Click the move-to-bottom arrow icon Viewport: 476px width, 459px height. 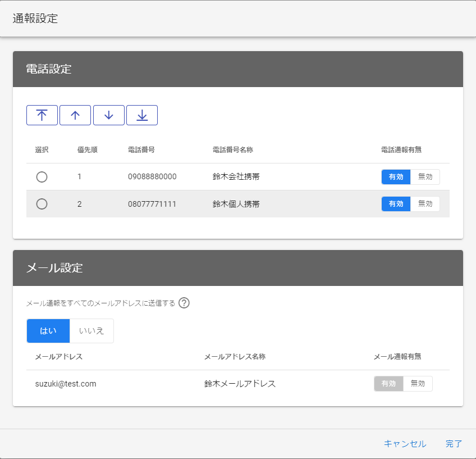(x=142, y=115)
